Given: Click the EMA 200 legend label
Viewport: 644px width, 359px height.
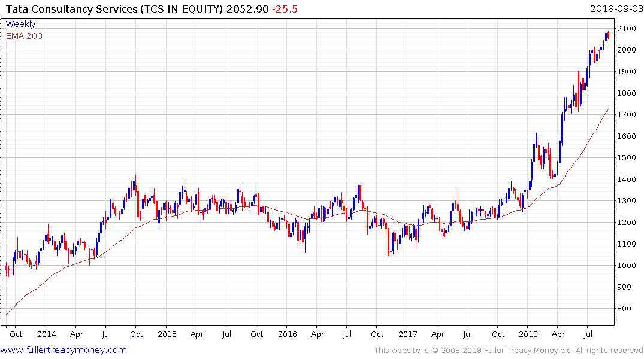Looking at the screenshot, I should [24, 36].
